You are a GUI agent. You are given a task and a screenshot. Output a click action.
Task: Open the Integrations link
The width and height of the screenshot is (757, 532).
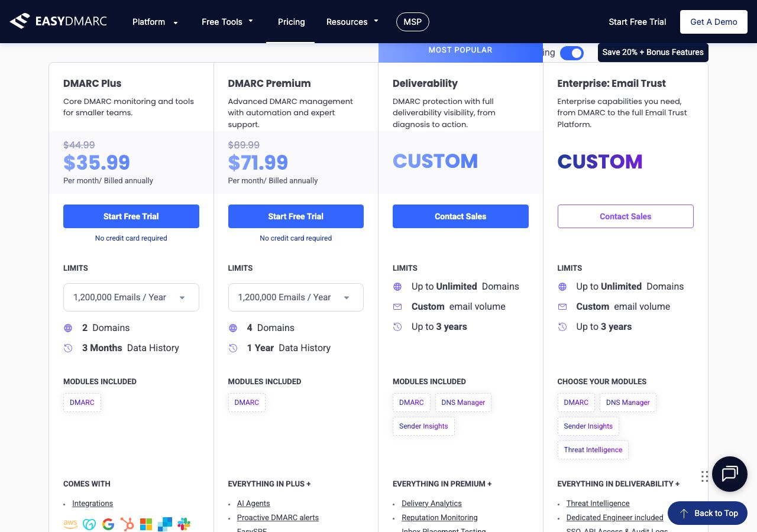tap(92, 504)
